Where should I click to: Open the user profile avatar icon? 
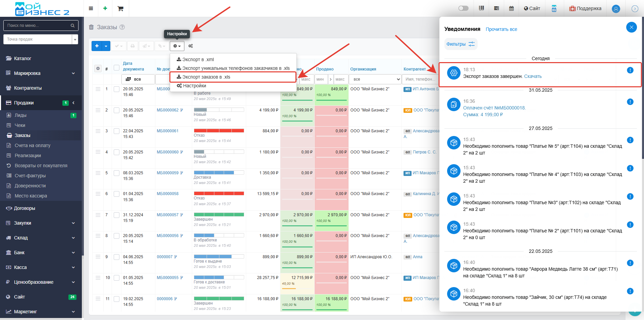tap(615, 9)
